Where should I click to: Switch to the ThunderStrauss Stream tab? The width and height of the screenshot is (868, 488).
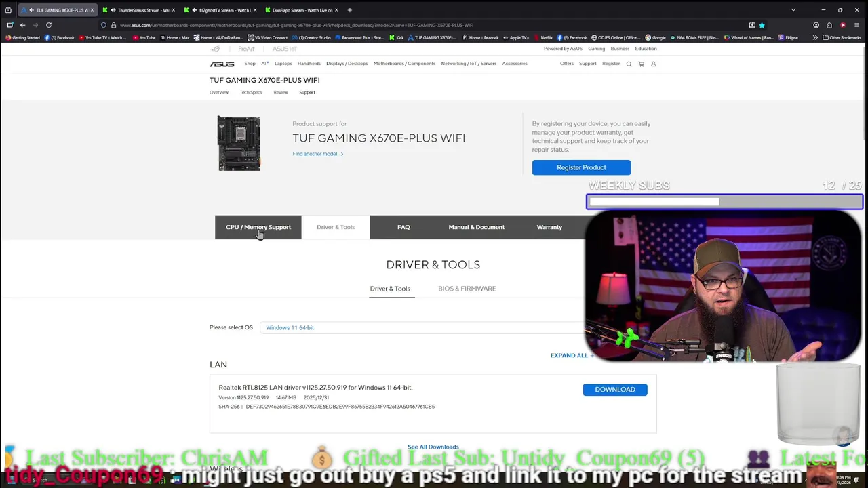click(139, 10)
